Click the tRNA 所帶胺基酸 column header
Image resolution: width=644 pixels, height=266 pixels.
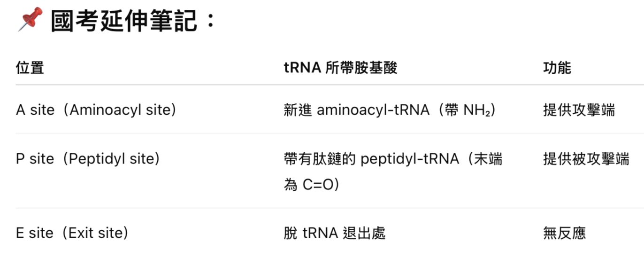340,68
